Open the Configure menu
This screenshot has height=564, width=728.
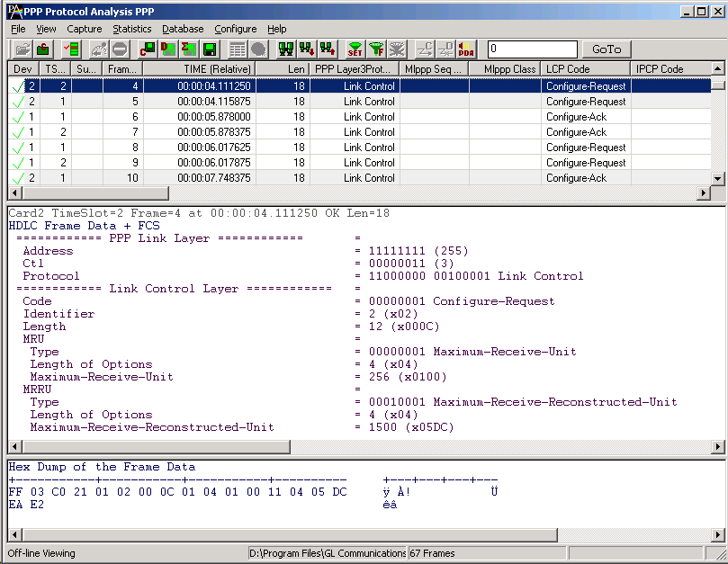pyautogui.click(x=236, y=29)
